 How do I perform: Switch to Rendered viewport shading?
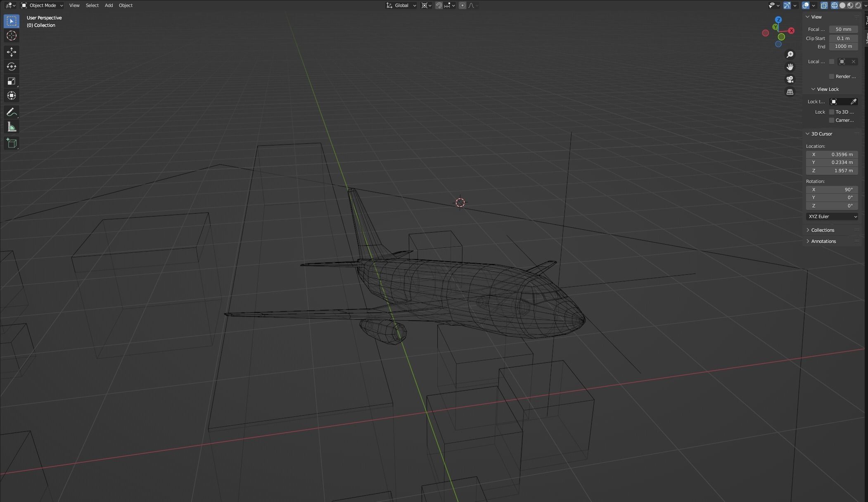(858, 5)
